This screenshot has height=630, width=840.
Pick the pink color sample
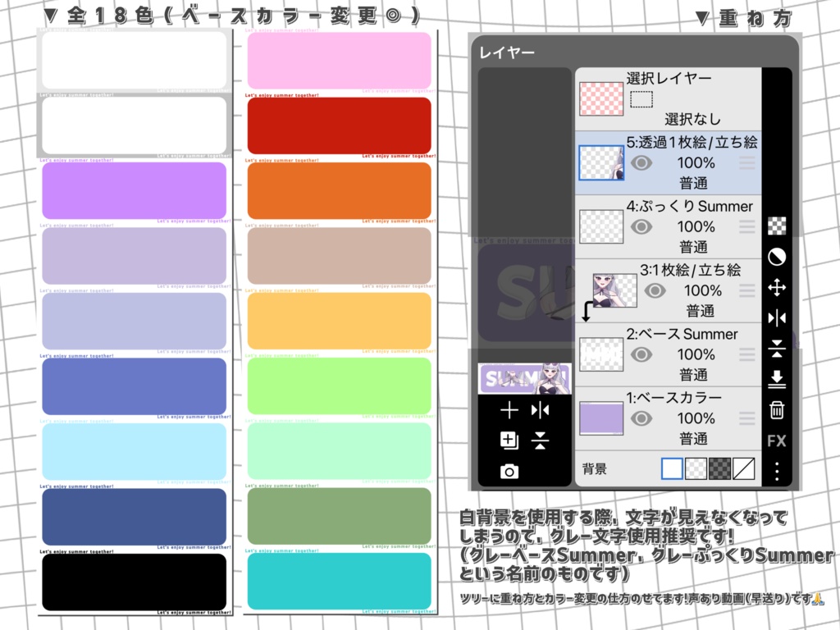coord(339,61)
